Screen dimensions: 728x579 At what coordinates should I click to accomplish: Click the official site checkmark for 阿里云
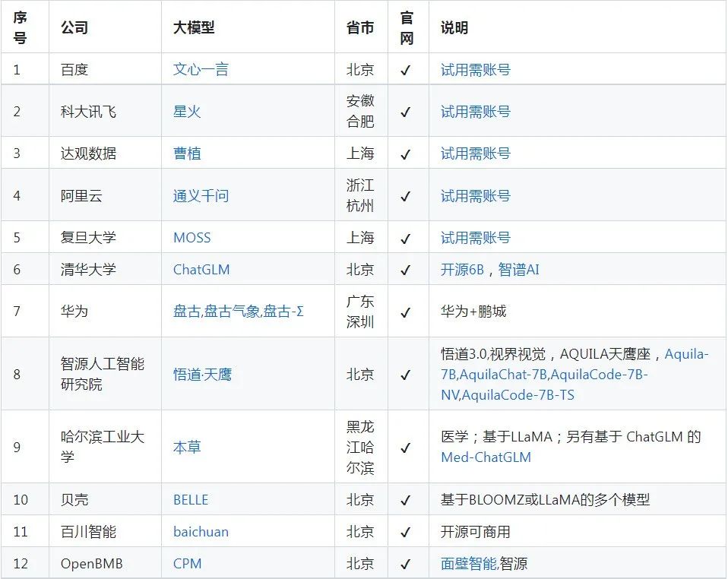(x=405, y=196)
